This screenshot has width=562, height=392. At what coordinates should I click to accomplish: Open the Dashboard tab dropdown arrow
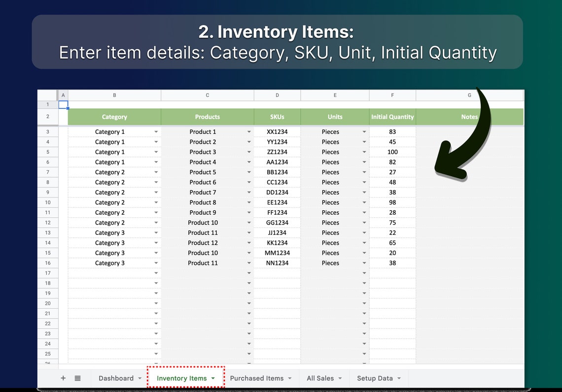(140, 378)
